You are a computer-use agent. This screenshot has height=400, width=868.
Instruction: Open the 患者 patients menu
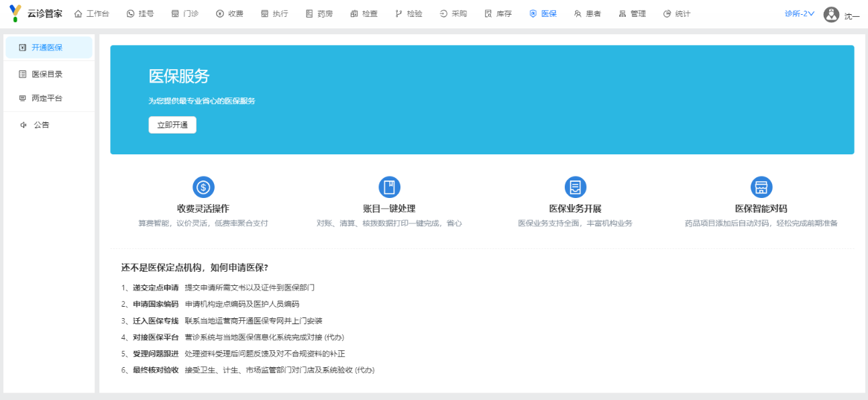click(x=587, y=13)
